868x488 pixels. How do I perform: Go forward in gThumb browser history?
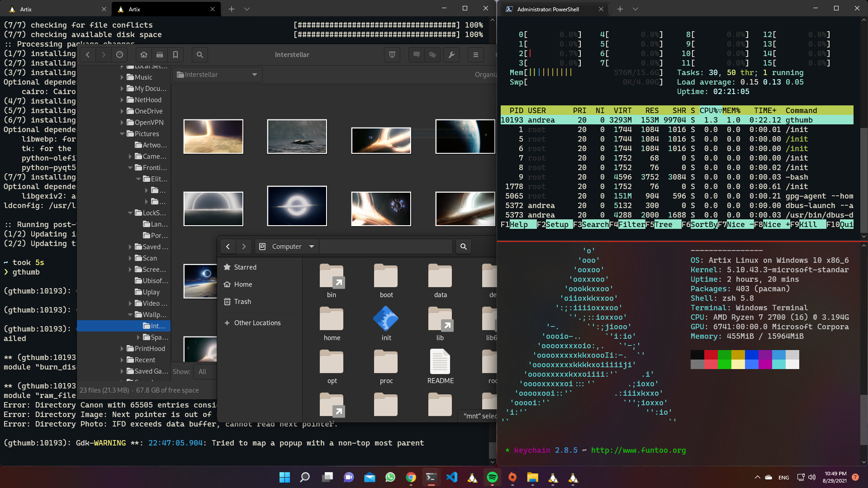[104, 55]
